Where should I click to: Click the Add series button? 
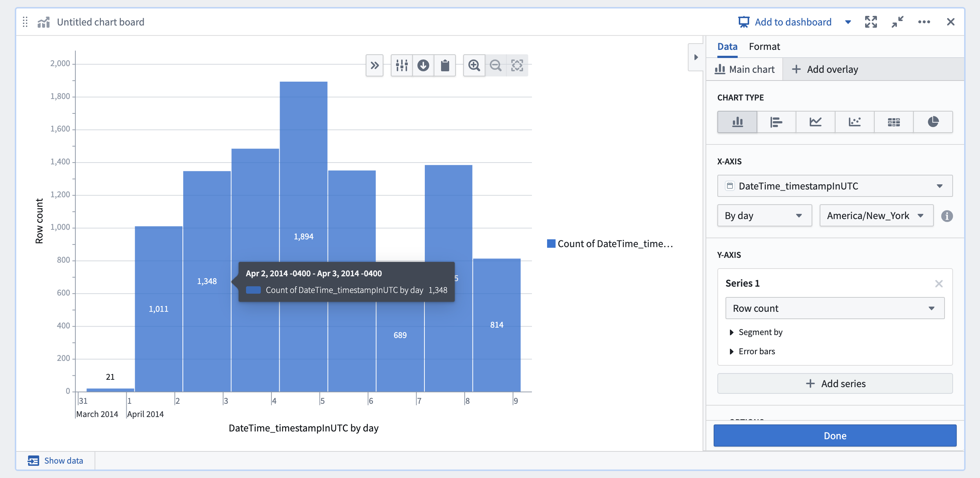point(835,383)
